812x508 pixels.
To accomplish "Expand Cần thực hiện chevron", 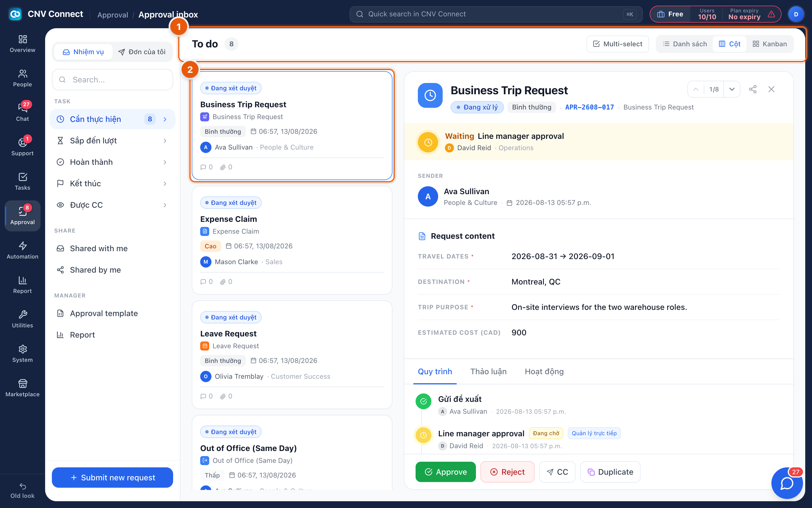I will point(165,119).
